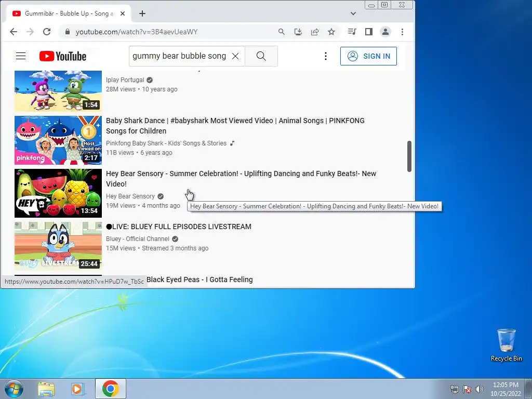Go back to the previous page

coord(14,32)
